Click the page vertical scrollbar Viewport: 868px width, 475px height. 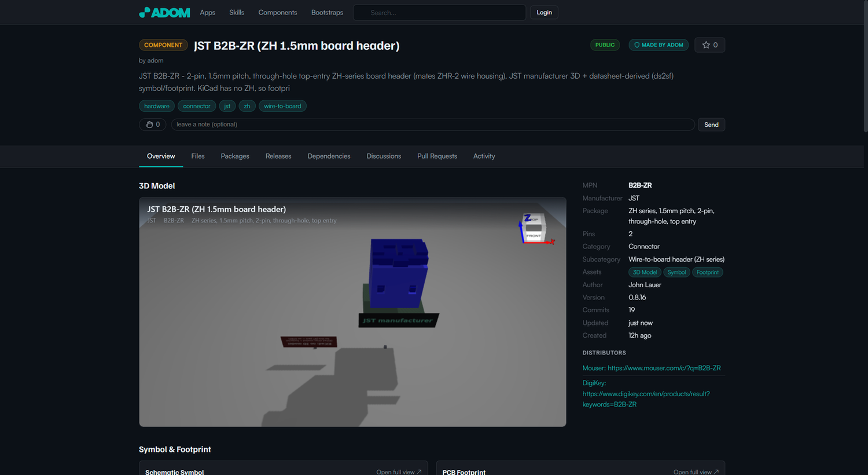click(865, 67)
